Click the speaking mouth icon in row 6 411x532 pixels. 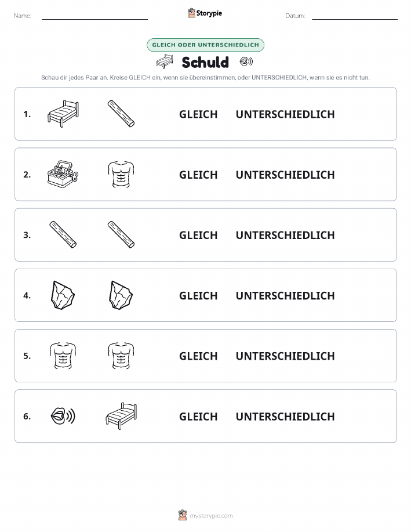click(63, 416)
